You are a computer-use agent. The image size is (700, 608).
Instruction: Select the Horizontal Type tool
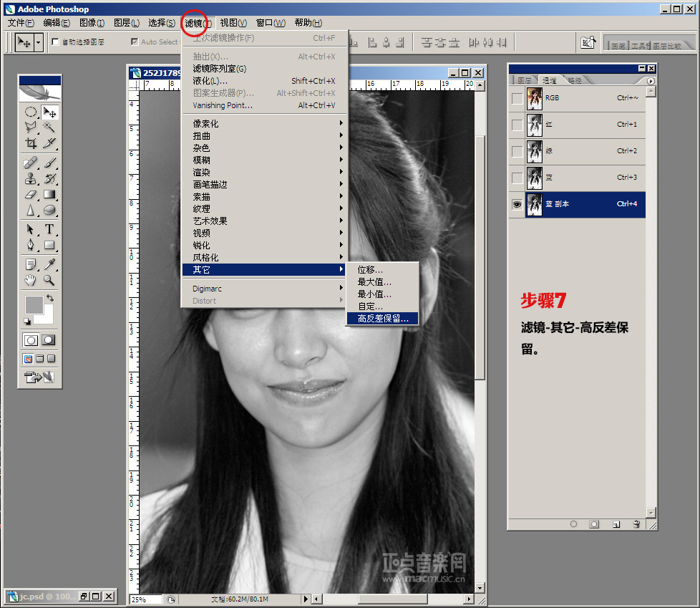point(49,229)
